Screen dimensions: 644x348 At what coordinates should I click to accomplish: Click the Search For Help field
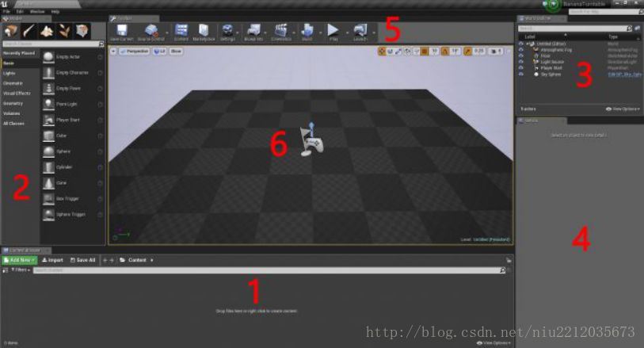tap(606, 12)
